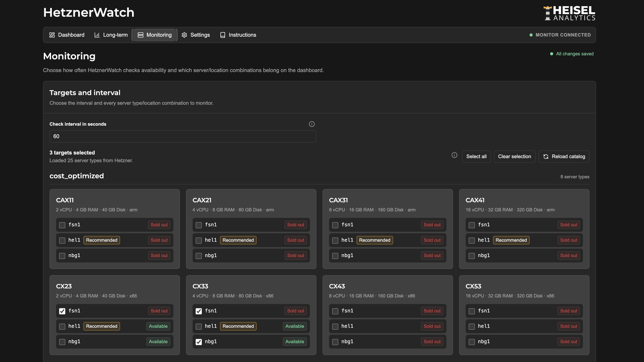Enable CAX31 fsn1 checkbox
Viewport: 644px width, 362px height.
point(335,225)
